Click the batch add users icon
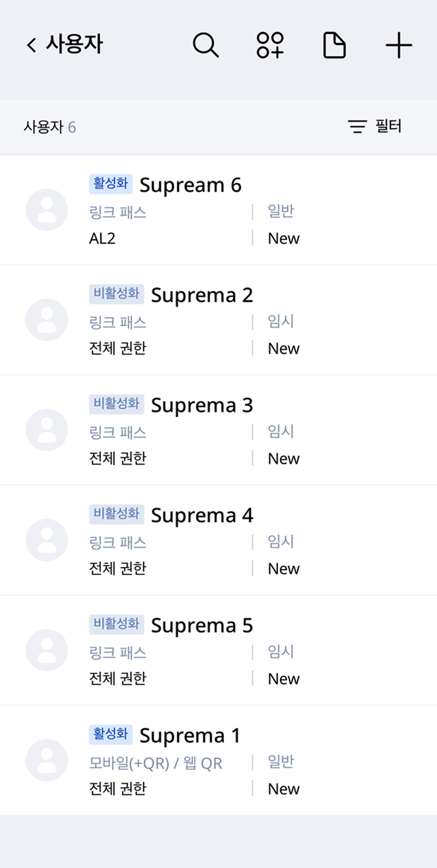 click(270, 44)
